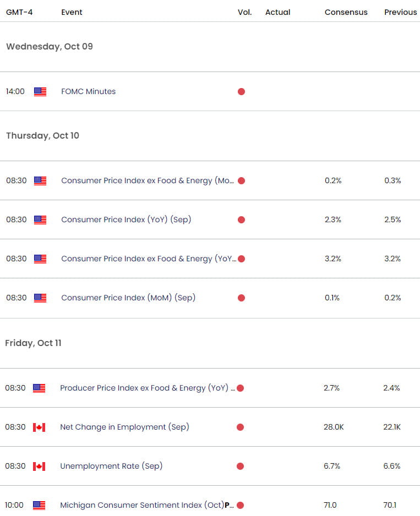Click the Canada flag beside Net Change in Employment
420x516 pixels.
coord(40,427)
